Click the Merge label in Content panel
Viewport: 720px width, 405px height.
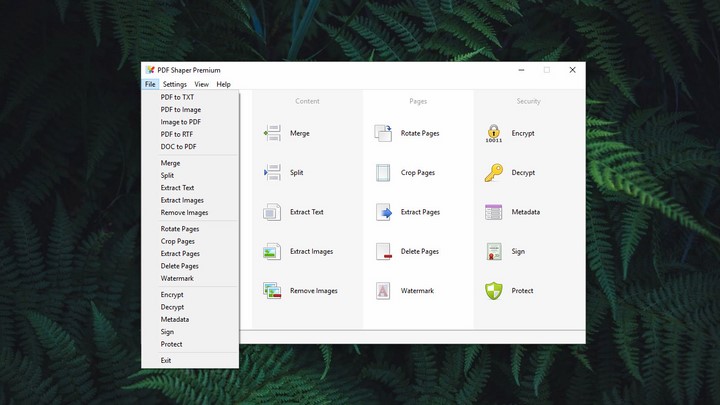[300, 133]
